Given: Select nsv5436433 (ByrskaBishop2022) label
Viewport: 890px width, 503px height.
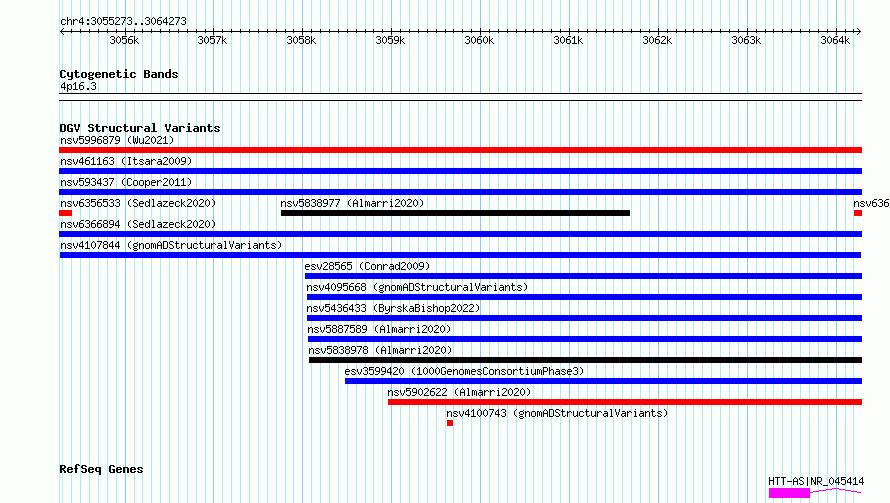Looking at the screenshot, I should click(393, 308).
